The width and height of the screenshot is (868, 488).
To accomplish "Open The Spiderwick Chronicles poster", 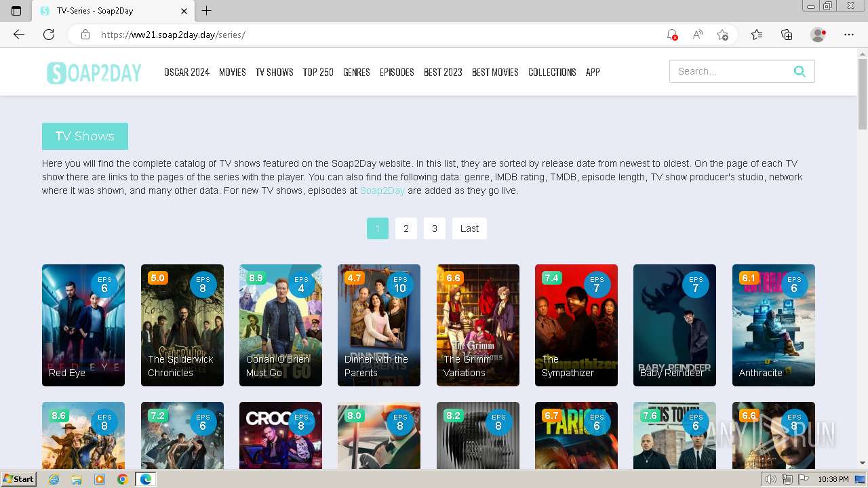I will pyautogui.click(x=182, y=325).
